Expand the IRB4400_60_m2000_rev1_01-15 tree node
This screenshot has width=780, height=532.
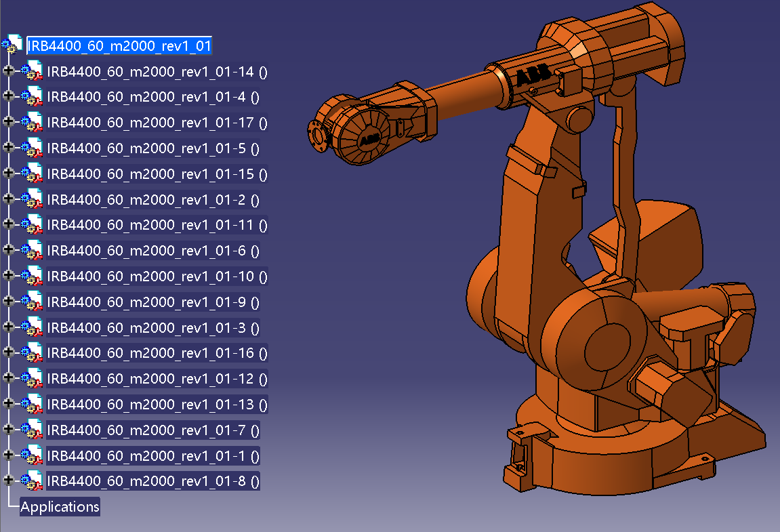coord(8,173)
